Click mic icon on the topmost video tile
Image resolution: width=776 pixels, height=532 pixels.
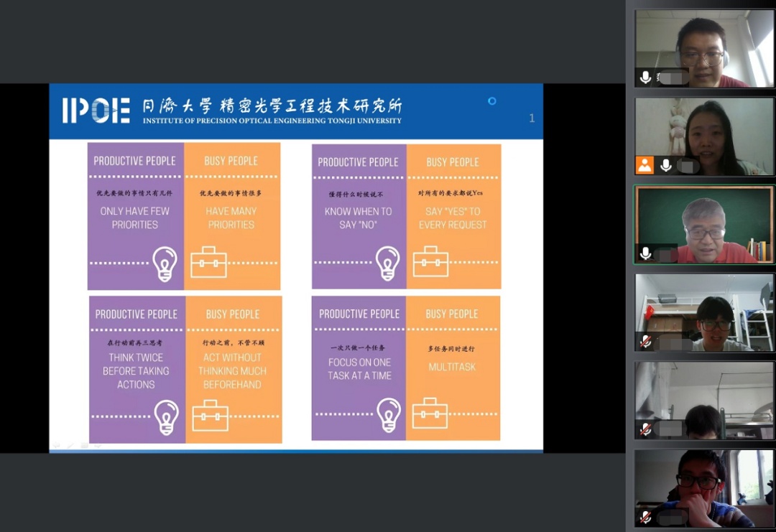click(x=645, y=77)
